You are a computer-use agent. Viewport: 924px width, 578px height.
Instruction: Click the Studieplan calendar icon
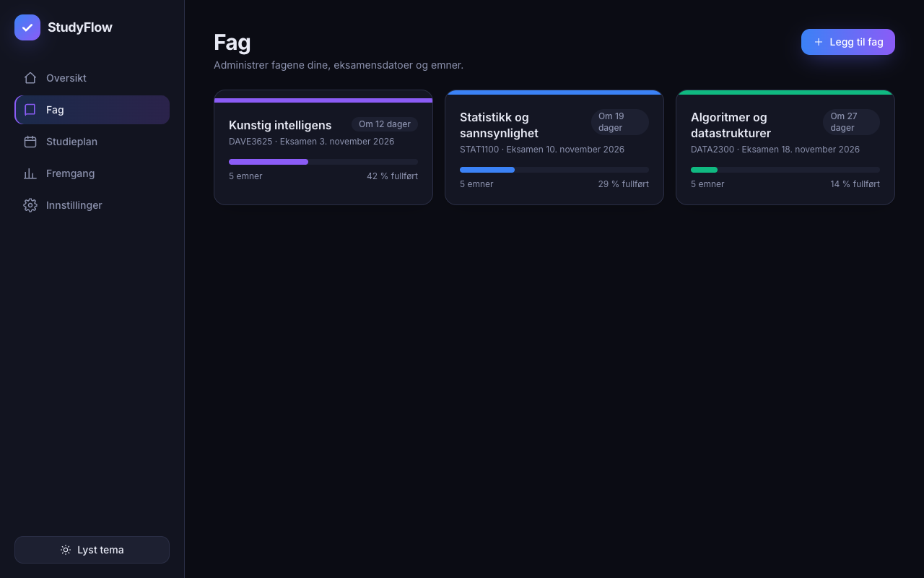[x=30, y=142]
